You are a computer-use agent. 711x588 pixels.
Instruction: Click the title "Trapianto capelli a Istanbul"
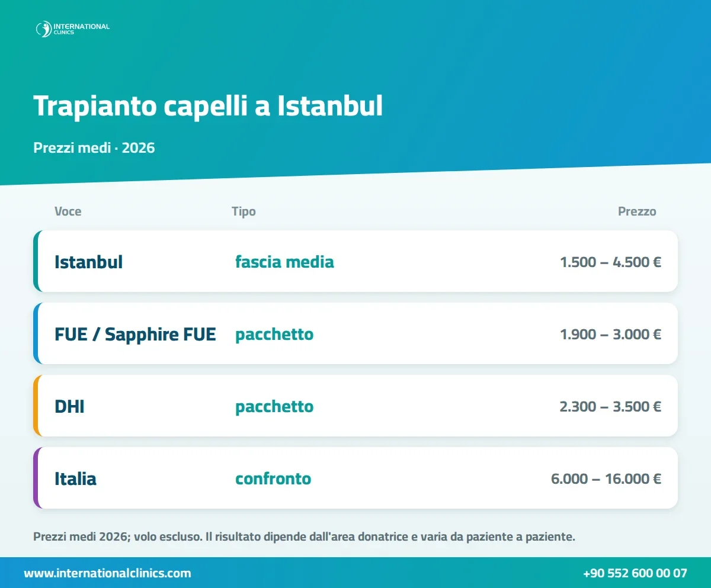tap(208, 106)
